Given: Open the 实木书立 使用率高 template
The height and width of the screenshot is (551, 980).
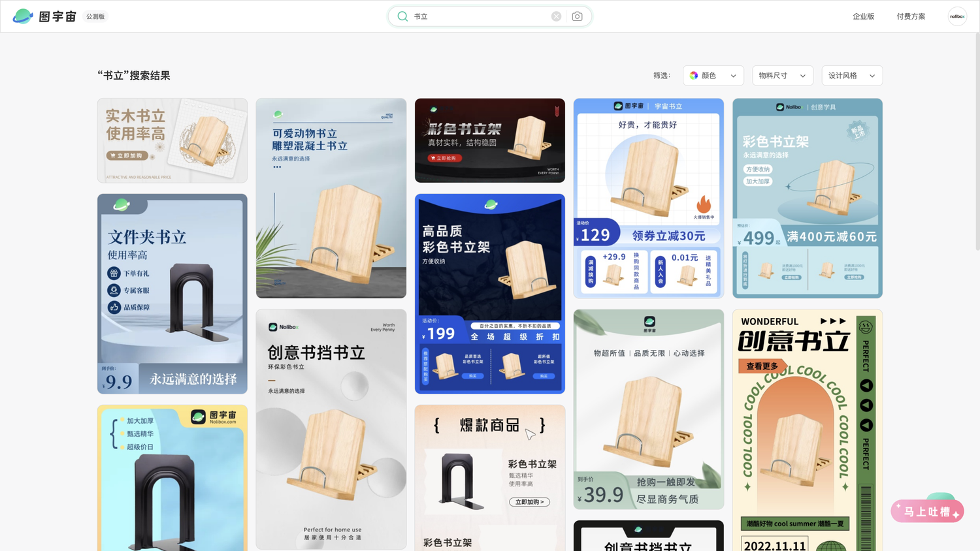Looking at the screenshot, I should (x=172, y=140).
